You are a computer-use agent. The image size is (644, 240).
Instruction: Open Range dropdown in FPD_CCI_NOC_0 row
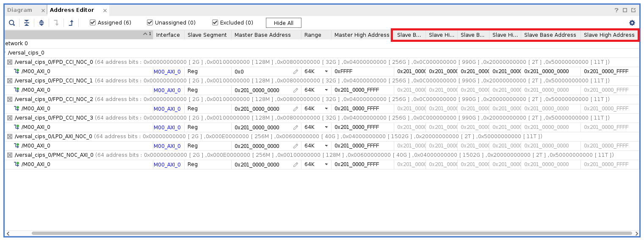pos(326,71)
